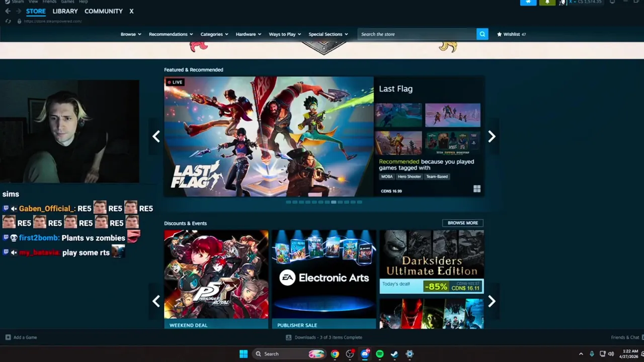Open the Downloads status in bottom bar
The height and width of the screenshot is (362, 644).
pos(324,337)
